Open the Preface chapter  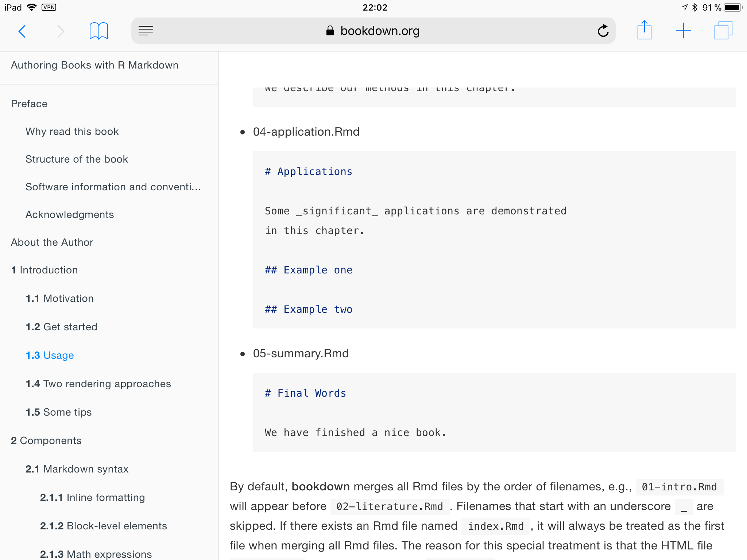29,104
